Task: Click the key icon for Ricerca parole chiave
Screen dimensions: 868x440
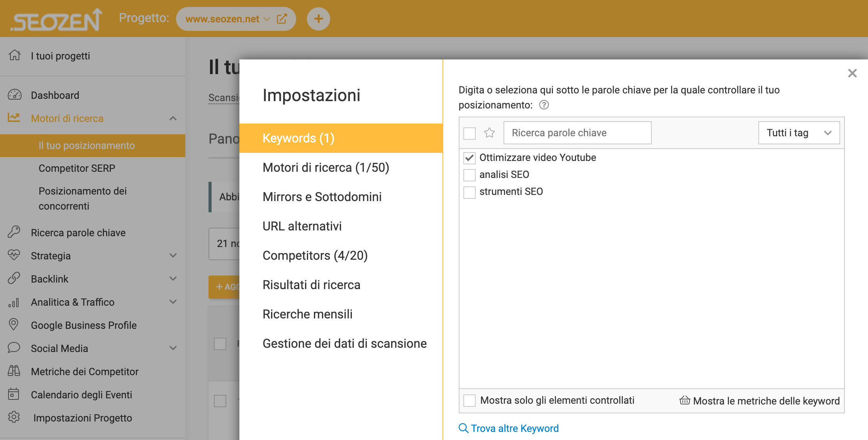Action: pyautogui.click(x=14, y=232)
